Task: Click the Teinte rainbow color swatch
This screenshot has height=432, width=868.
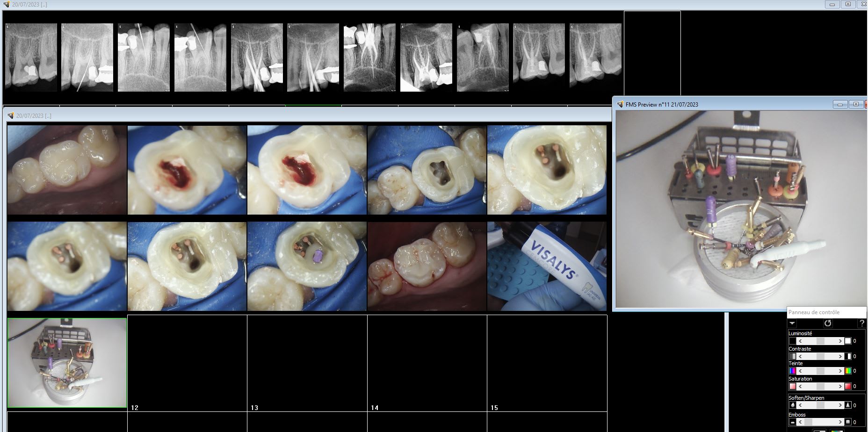Action: point(847,371)
